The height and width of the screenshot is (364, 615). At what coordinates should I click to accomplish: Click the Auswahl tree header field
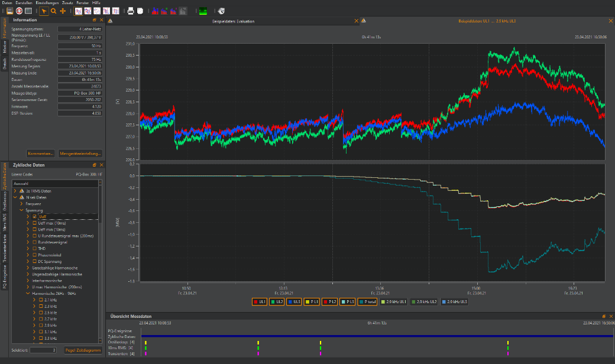tap(55, 183)
